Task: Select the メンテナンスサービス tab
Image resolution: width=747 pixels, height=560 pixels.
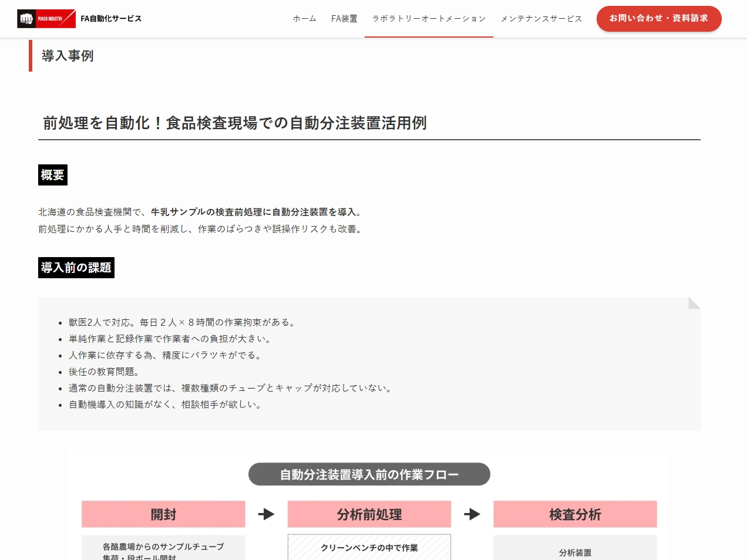Action: point(541,18)
